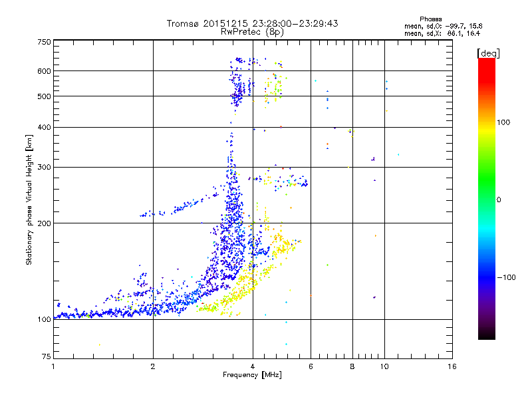Click the y-axis tick label '300'
Screen dimensions: 532x399
pyautogui.click(x=44, y=168)
